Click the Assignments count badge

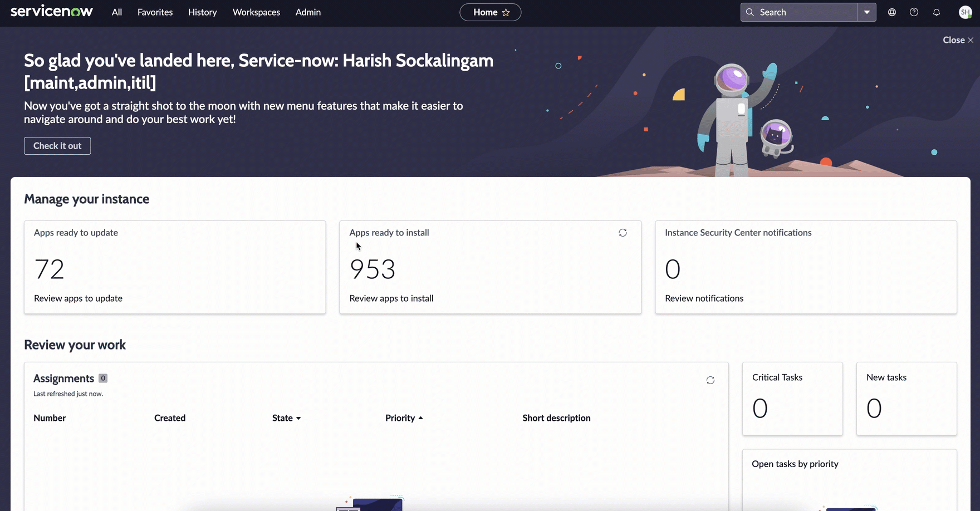tap(103, 379)
